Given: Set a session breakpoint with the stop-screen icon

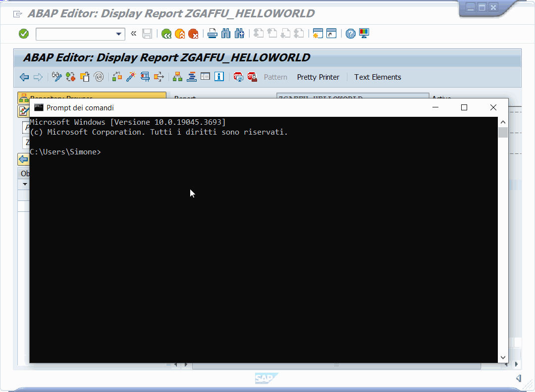Looking at the screenshot, I should 238,77.
